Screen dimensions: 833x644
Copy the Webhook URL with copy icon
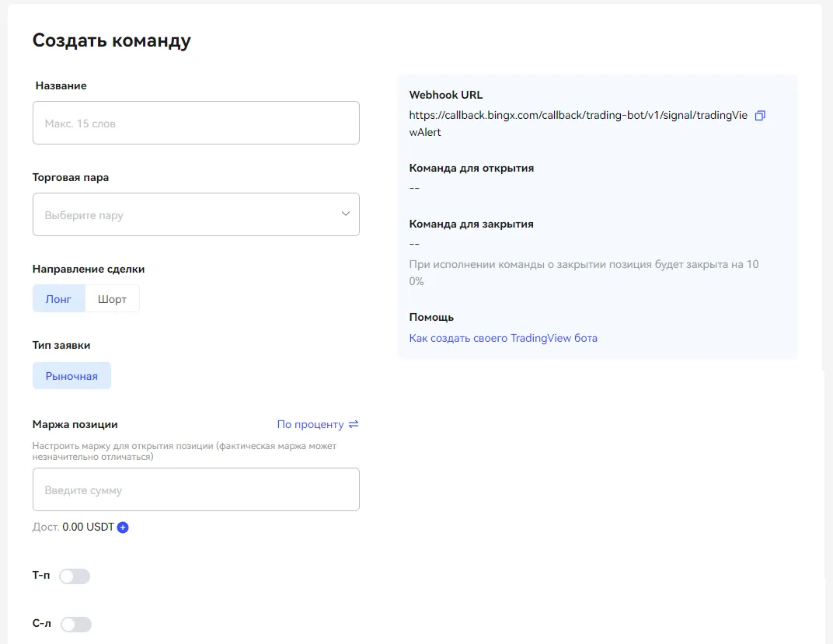click(x=760, y=116)
